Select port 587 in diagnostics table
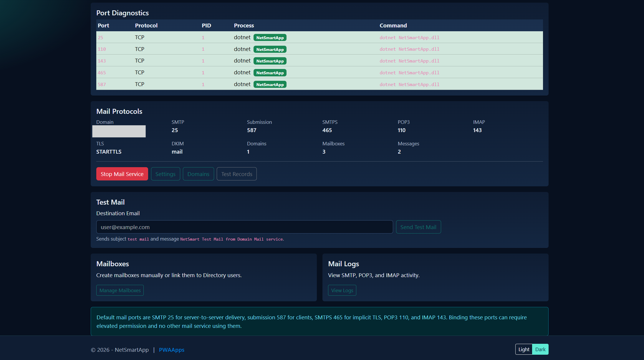This screenshot has height=360, width=644. click(x=102, y=85)
